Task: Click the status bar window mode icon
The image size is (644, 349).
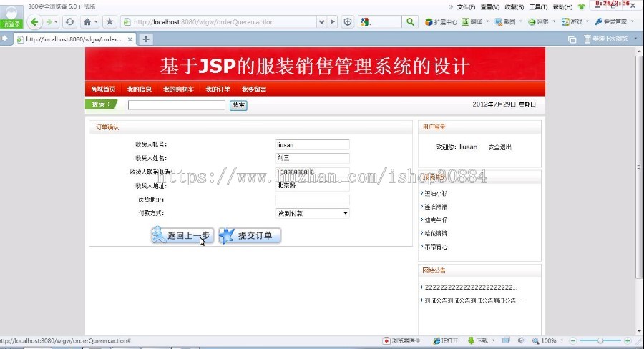Action: tap(506, 340)
